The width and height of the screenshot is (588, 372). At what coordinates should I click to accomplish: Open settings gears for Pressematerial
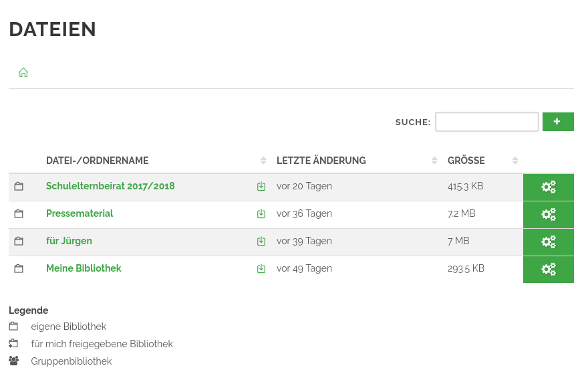[x=549, y=214]
